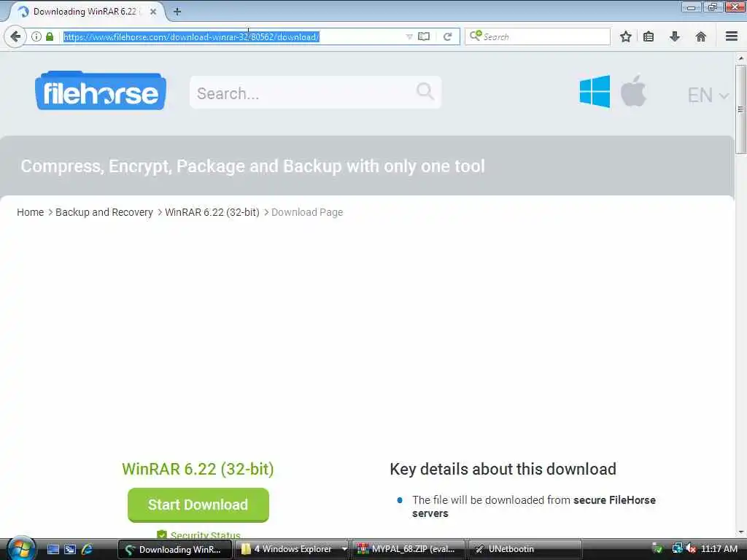Open a new tab with plus button
The image size is (747, 560).
click(177, 12)
